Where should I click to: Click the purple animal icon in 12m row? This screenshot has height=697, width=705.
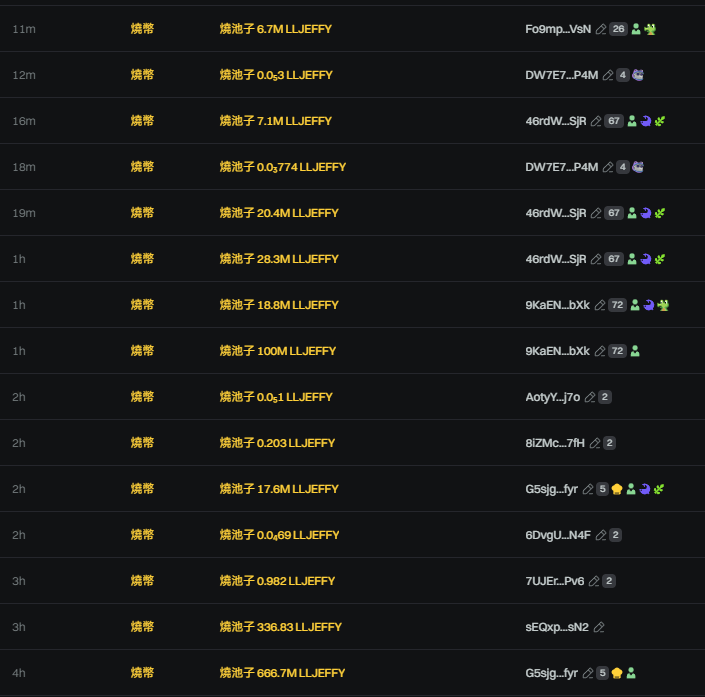[x=638, y=75]
